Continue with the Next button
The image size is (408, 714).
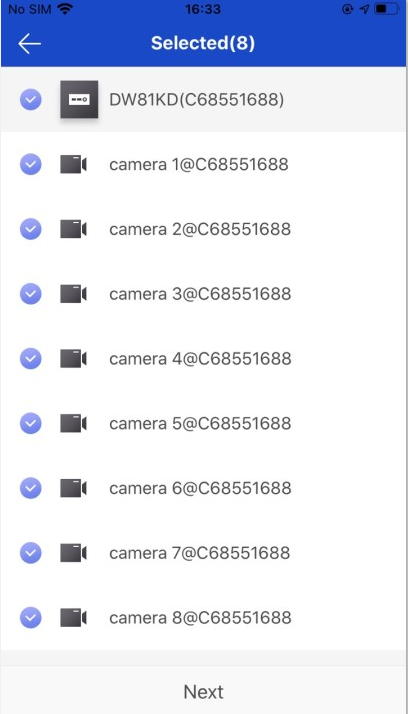click(204, 692)
